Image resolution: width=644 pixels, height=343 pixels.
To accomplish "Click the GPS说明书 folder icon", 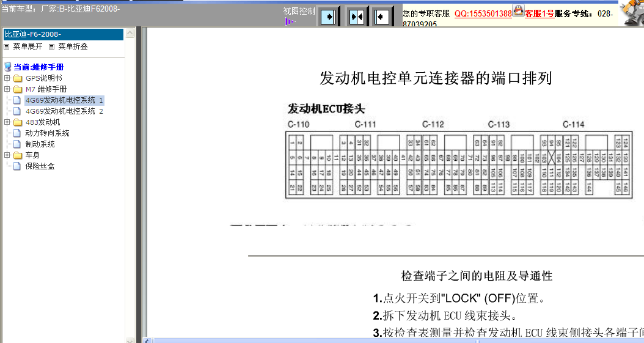I will (x=18, y=78).
